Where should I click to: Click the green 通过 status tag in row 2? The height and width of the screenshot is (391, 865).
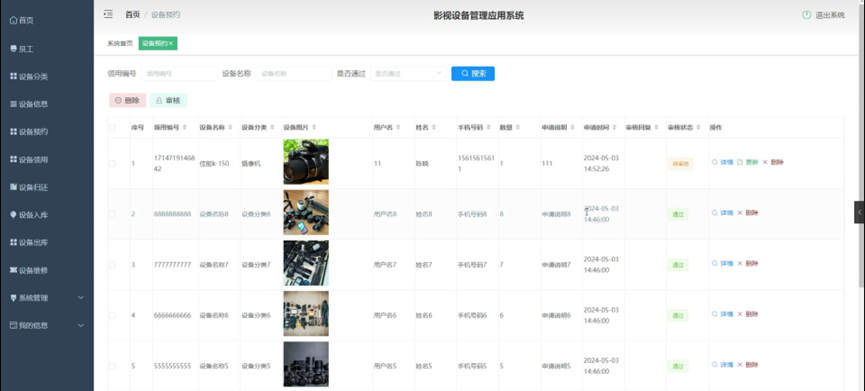(678, 215)
